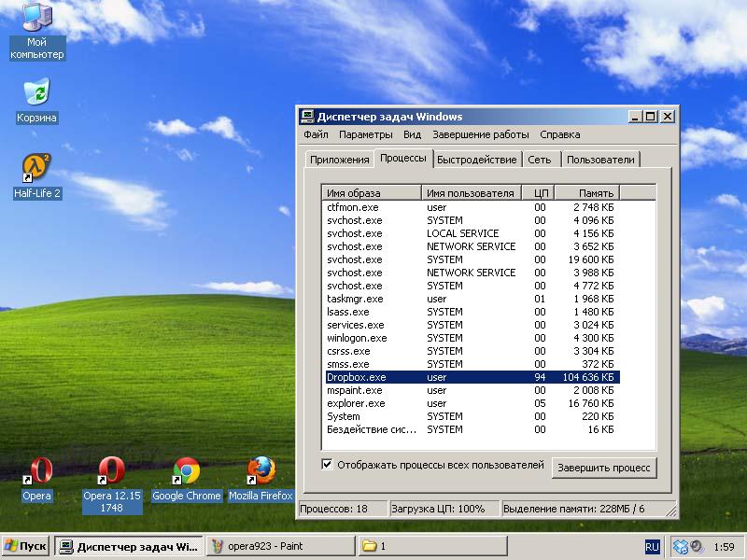Select the explorer.exe process row
Image resolution: width=747 pixels, height=560 pixels.
pyautogui.click(x=356, y=403)
